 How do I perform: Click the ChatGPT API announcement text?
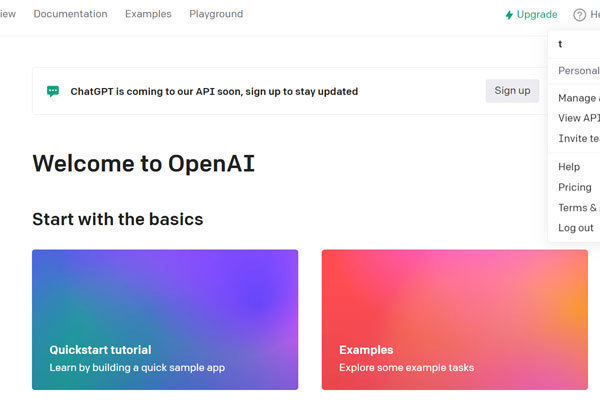[214, 91]
